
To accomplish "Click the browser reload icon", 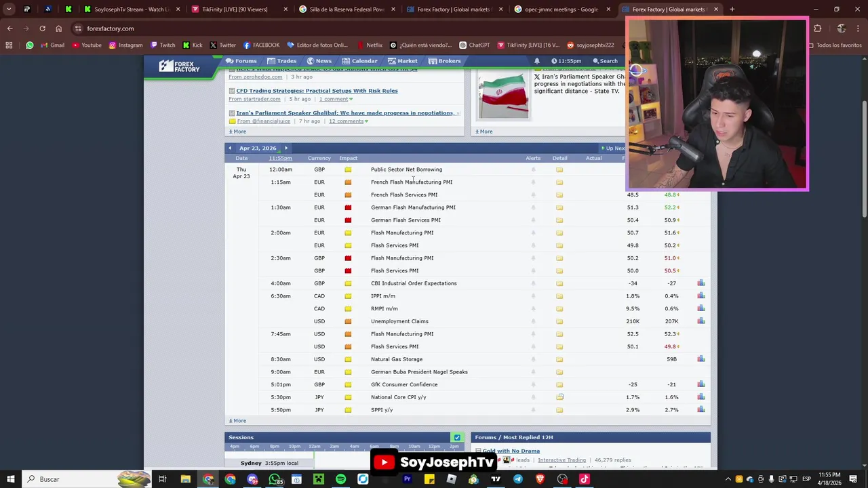I will (42, 28).
